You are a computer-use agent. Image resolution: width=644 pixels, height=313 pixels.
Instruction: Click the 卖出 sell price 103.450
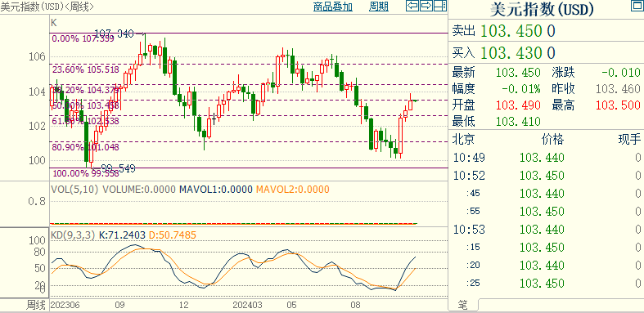pos(518,31)
